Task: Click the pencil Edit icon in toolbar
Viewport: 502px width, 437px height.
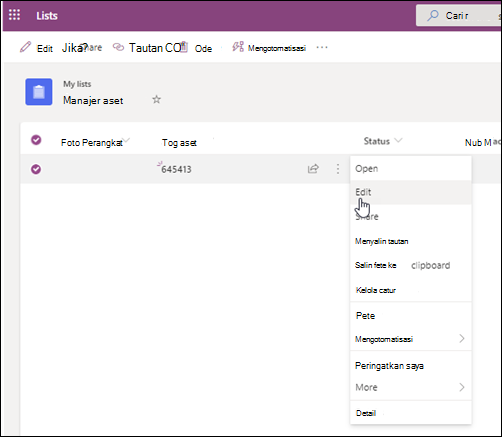Action: click(25, 47)
